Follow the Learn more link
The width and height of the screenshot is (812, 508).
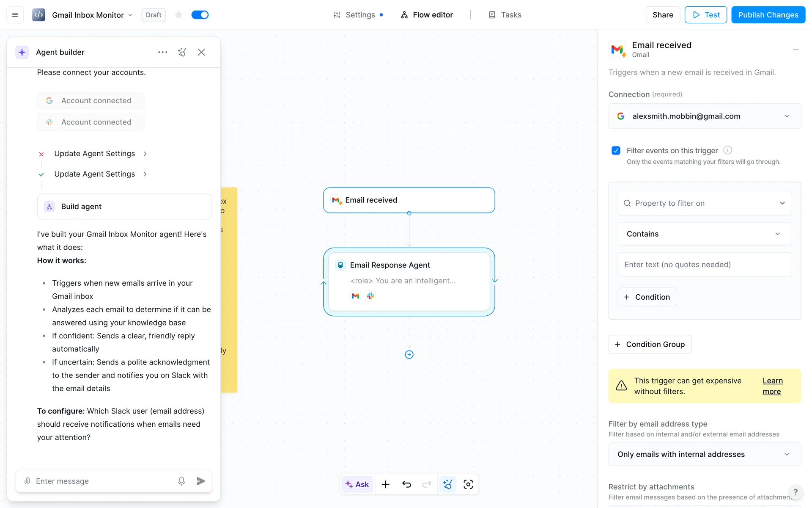tap(772, 386)
